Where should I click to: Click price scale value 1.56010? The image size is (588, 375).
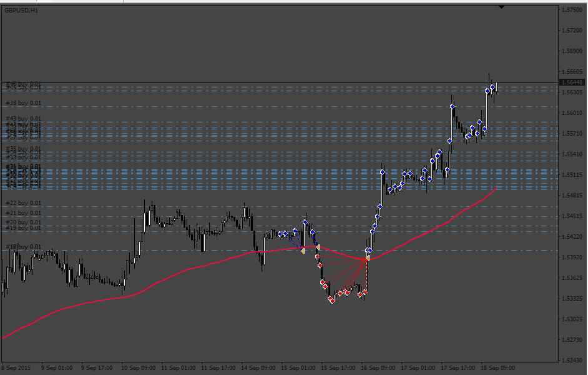(x=572, y=113)
